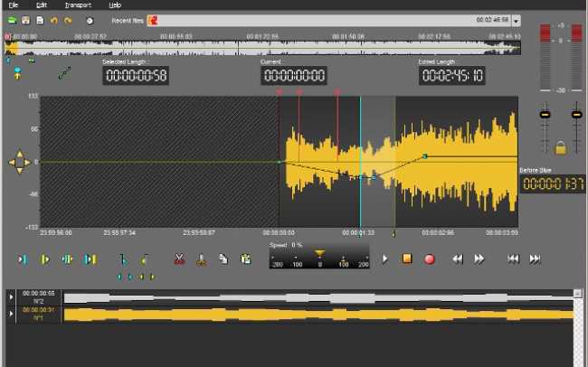Start recording with the red button
Image resolution: width=588 pixels, height=367 pixels.
point(429,259)
